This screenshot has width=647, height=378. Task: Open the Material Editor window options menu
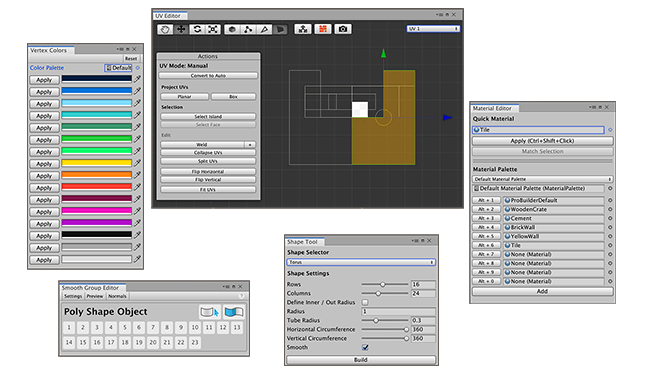[x=593, y=107]
